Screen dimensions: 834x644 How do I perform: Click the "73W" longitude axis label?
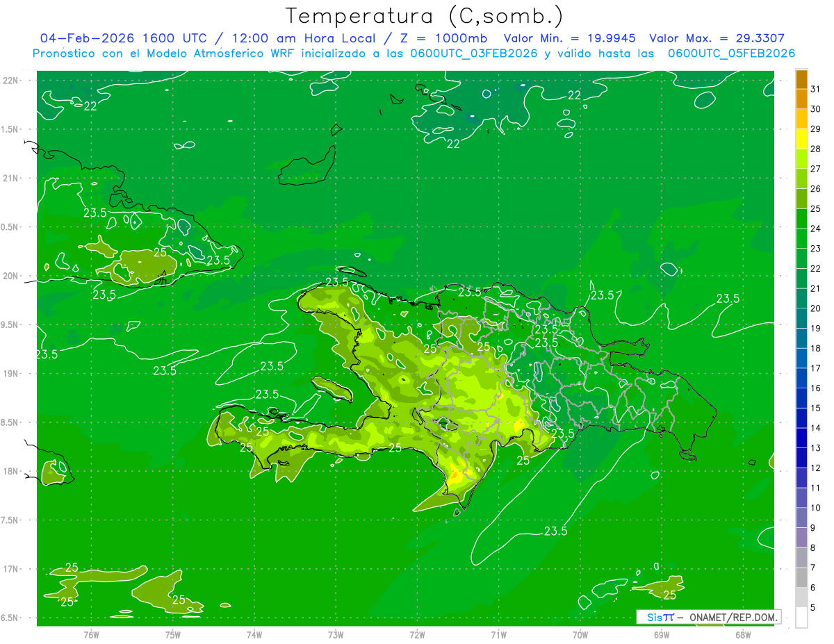[x=336, y=635]
